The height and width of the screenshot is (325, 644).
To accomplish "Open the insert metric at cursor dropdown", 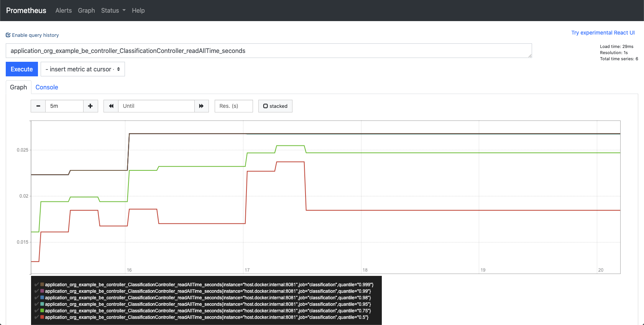I will [83, 69].
